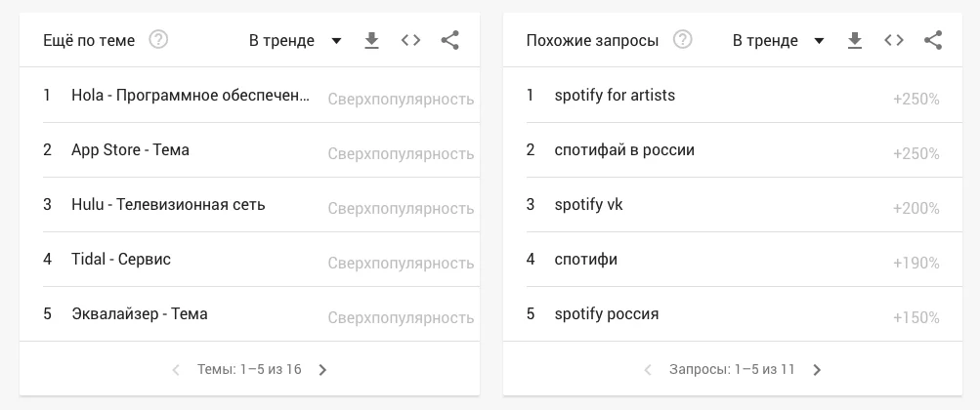Select the 'Hulu - Телевизионная сеть' topic
The image size is (980, 410).
[x=168, y=205]
